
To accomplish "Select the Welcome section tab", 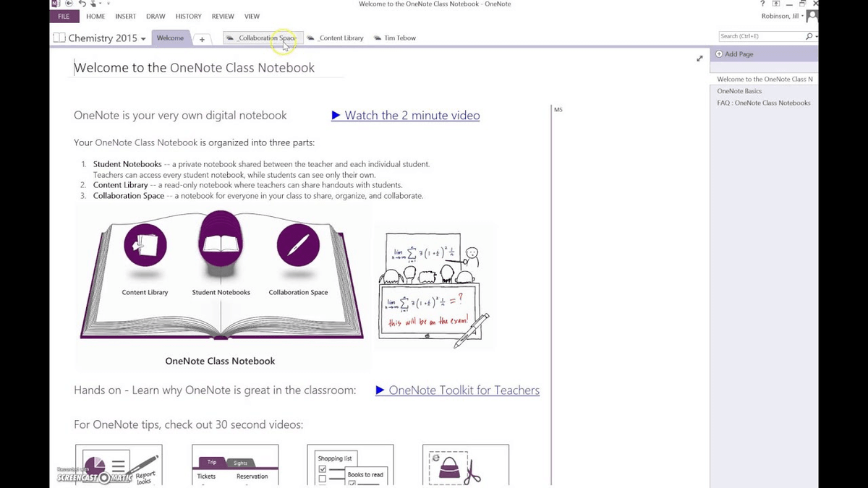I will pos(170,38).
